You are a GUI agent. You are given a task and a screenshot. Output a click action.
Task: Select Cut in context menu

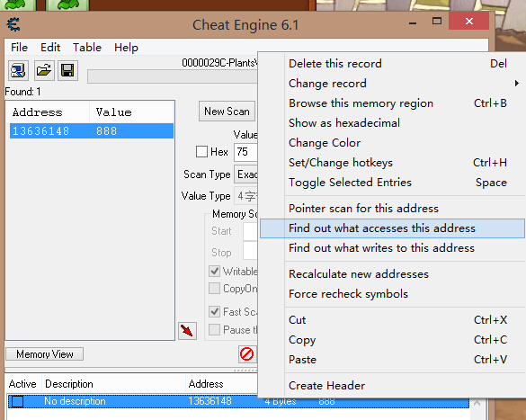click(x=392, y=320)
